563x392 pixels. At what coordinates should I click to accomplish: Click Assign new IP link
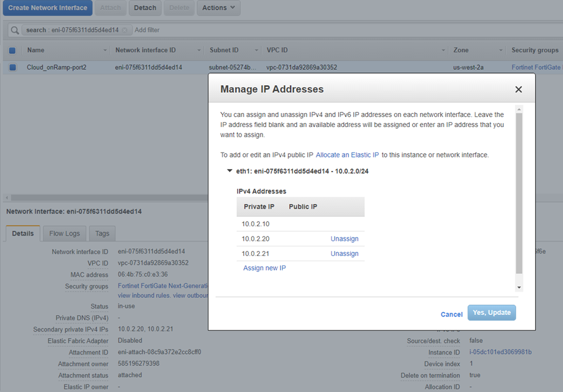point(264,268)
